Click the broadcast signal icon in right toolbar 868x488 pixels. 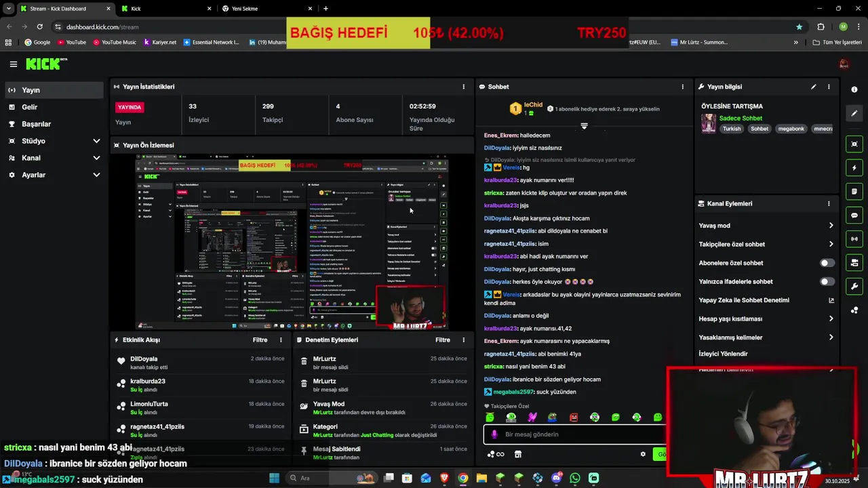coord(854,239)
